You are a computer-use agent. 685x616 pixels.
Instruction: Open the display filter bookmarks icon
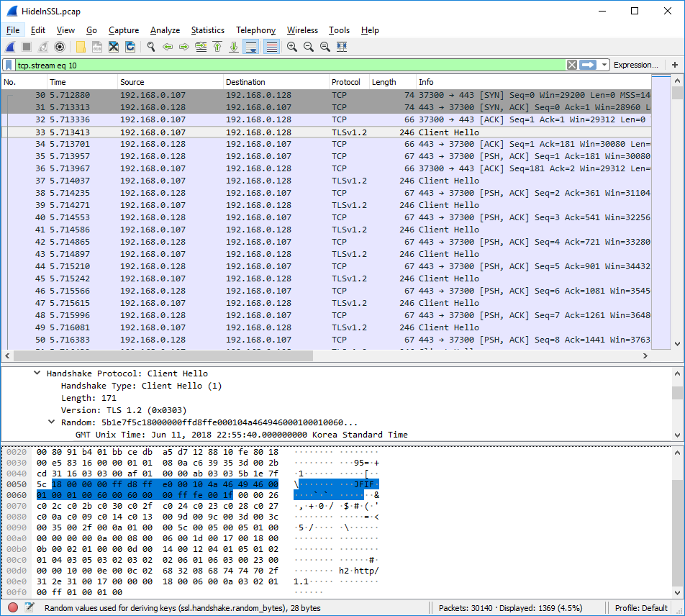point(9,65)
